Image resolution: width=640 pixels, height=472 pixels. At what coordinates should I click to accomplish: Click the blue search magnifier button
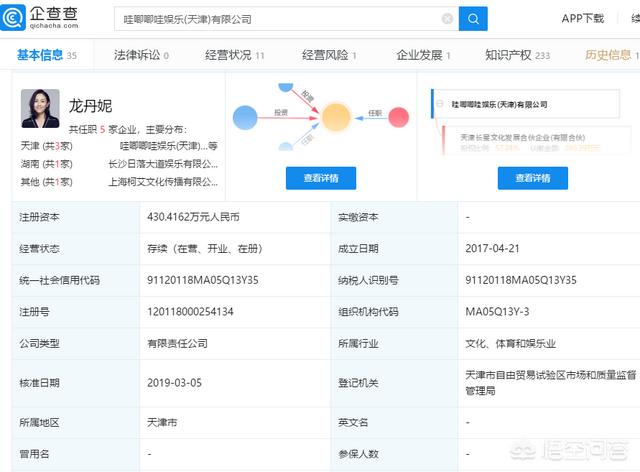tap(473, 19)
